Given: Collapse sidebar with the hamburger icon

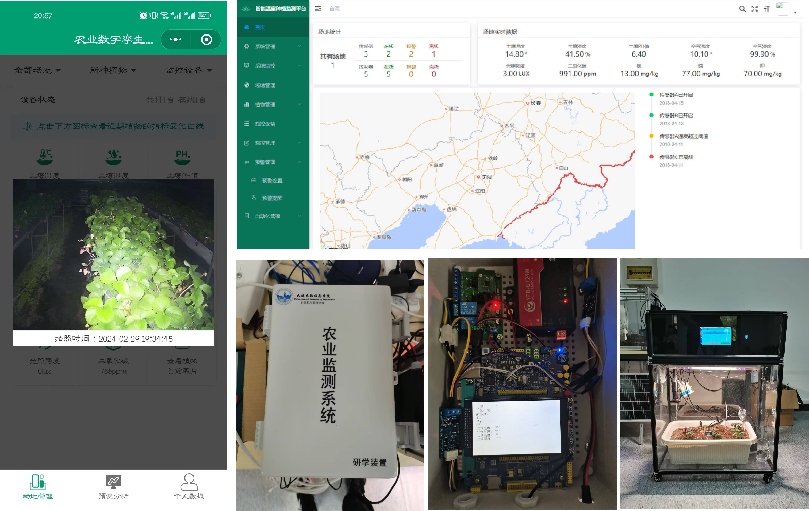Looking at the screenshot, I should click(x=318, y=8).
